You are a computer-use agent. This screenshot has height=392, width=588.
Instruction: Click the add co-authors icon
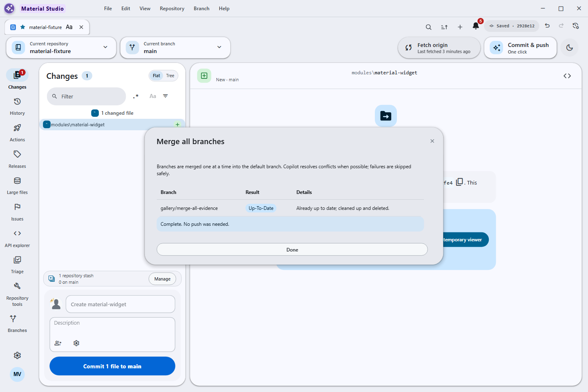(58, 343)
